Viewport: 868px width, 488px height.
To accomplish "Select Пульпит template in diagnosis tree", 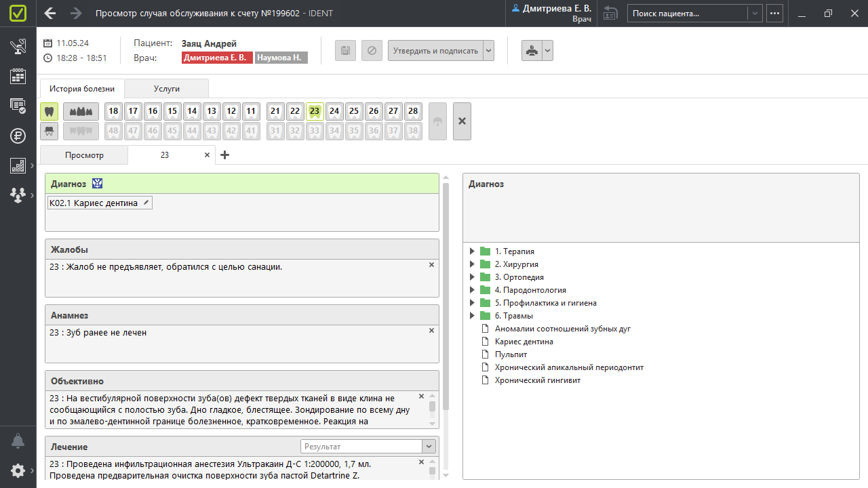I will point(511,354).
